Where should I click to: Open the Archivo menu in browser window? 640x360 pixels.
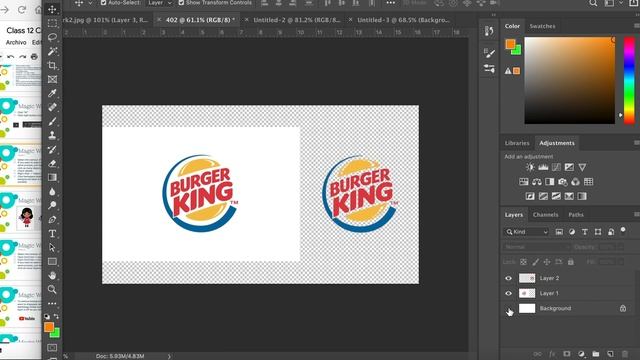tap(16, 42)
